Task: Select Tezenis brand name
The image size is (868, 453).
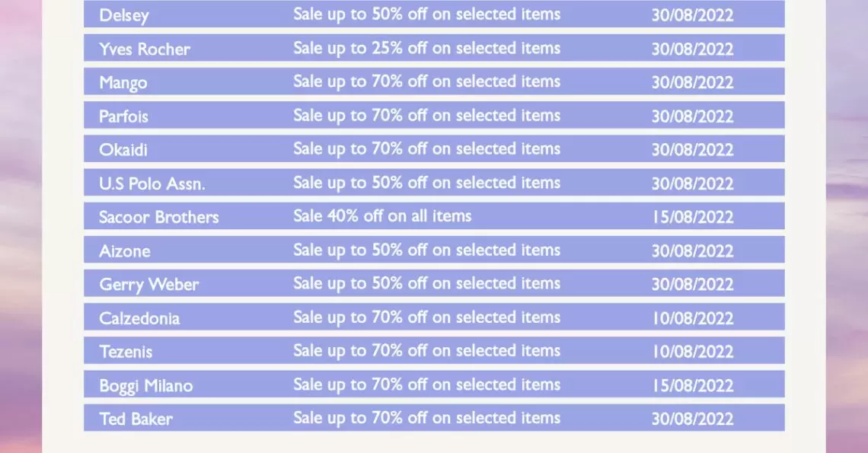Action: click(126, 352)
